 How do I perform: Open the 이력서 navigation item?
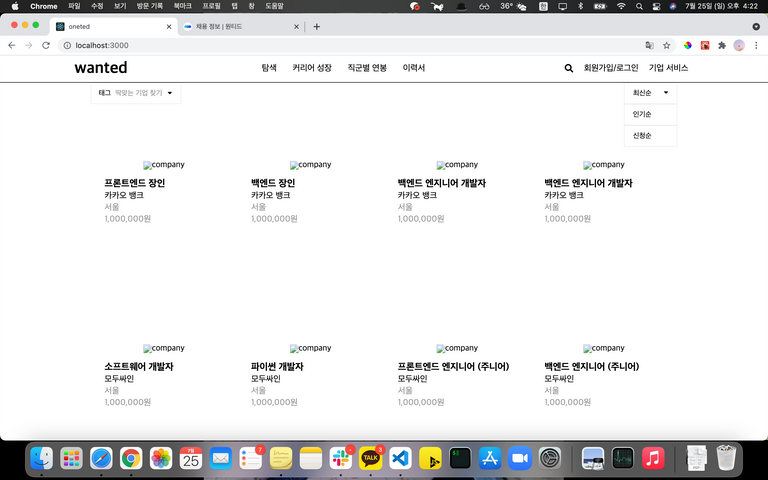pos(414,68)
